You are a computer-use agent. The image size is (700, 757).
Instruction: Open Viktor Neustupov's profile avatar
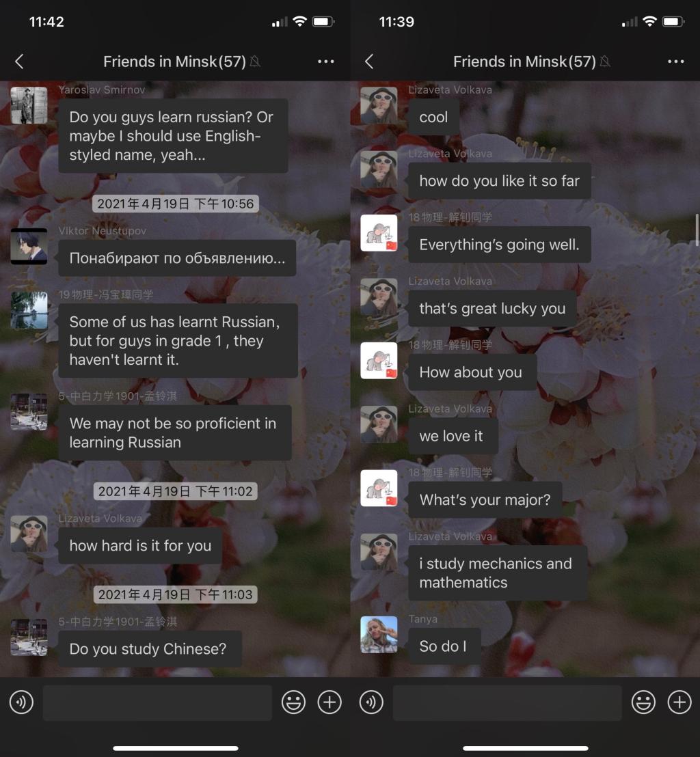29,246
